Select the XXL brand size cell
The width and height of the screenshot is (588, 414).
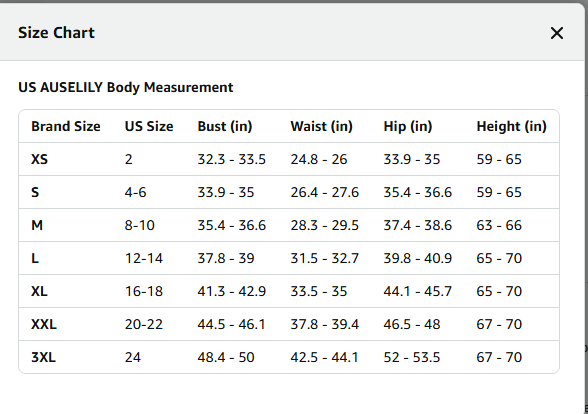click(44, 324)
